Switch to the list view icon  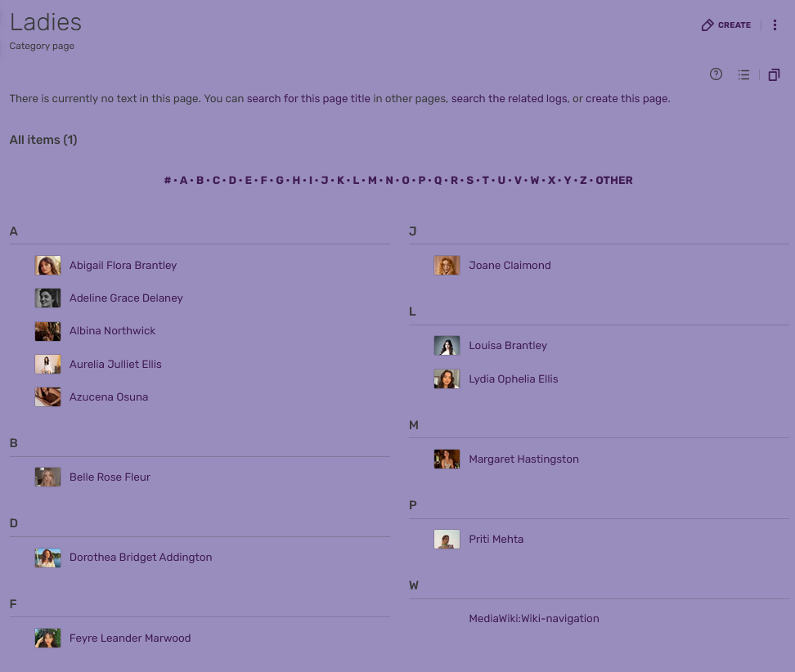[743, 74]
